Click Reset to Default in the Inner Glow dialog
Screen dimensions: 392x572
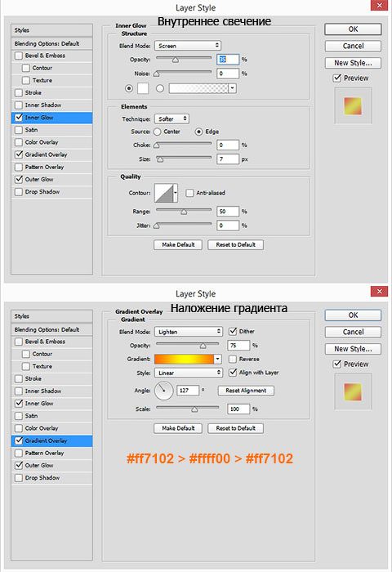coord(235,245)
